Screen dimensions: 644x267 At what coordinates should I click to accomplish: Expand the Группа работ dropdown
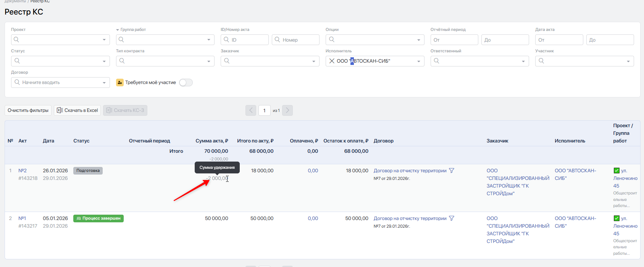209,40
